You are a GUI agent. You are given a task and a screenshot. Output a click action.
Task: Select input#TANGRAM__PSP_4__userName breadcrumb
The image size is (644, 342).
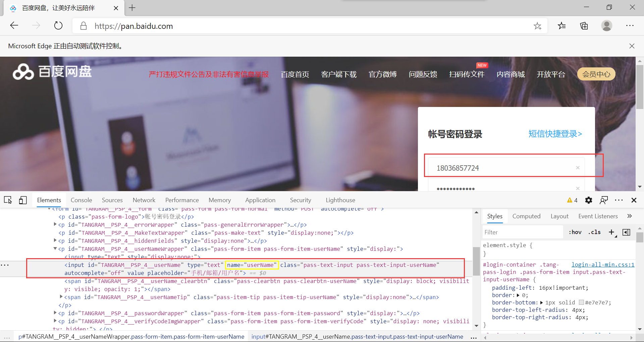[357, 337]
